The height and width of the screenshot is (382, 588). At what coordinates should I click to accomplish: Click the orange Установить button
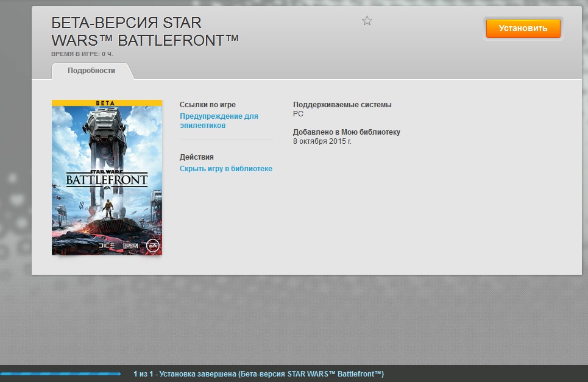click(x=523, y=29)
